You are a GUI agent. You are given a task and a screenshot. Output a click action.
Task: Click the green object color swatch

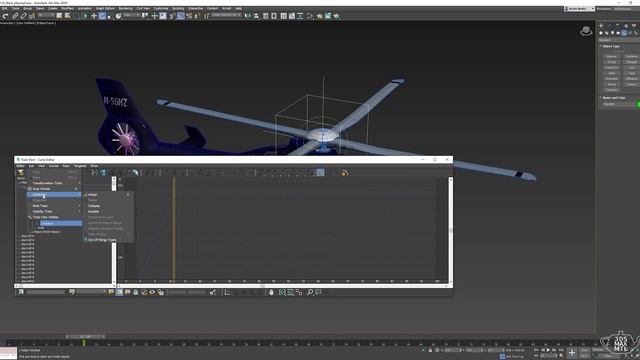(638, 104)
